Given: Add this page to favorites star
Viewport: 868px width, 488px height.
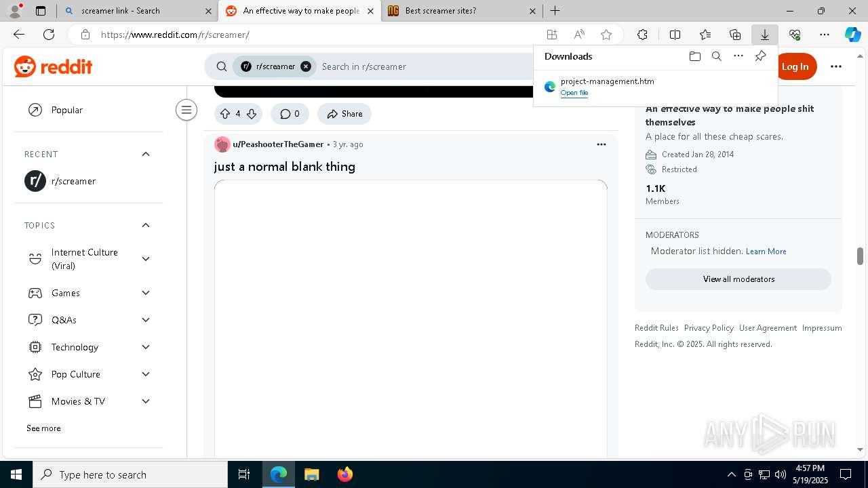Looking at the screenshot, I should point(606,35).
